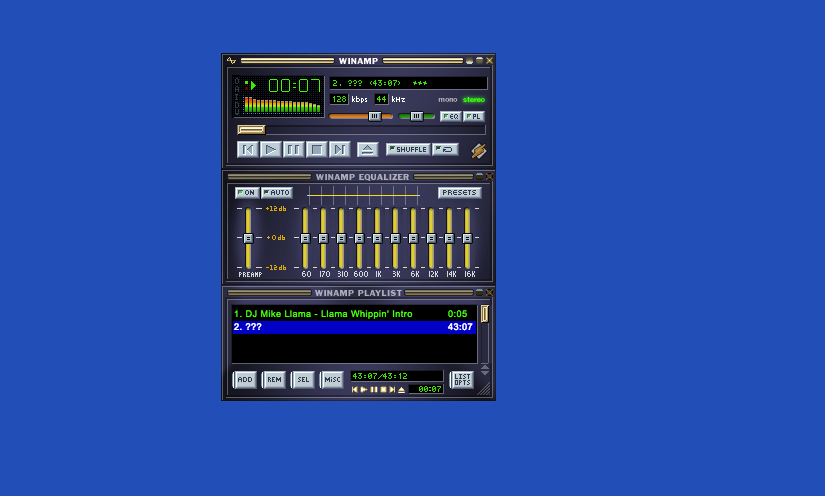Click the playlist mini pause icon
The height and width of the screenshot is (496, 825).
374,390
